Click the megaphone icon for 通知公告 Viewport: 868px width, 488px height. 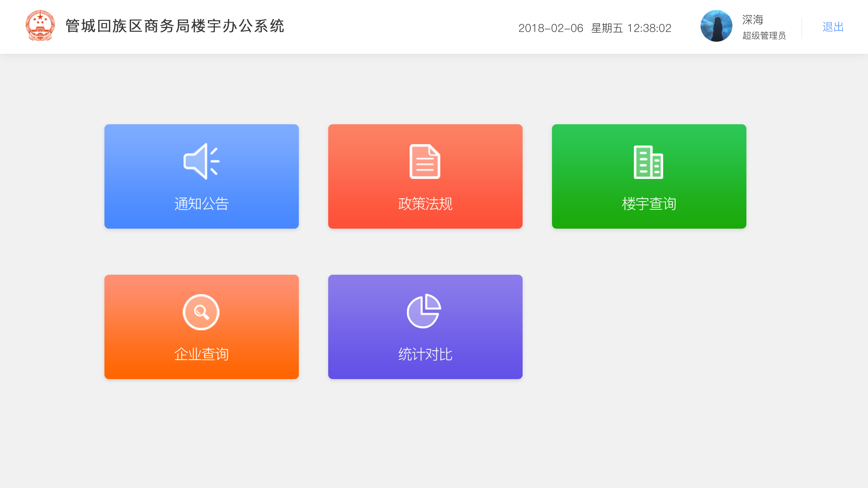pos(201,161)
